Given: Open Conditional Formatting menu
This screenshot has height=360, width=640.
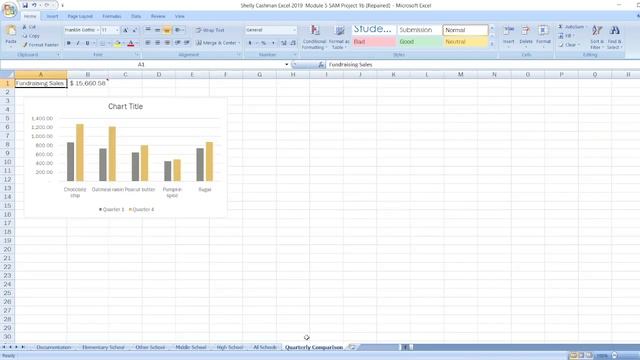Looking at the screenshot, I should (x=314, y=37).
